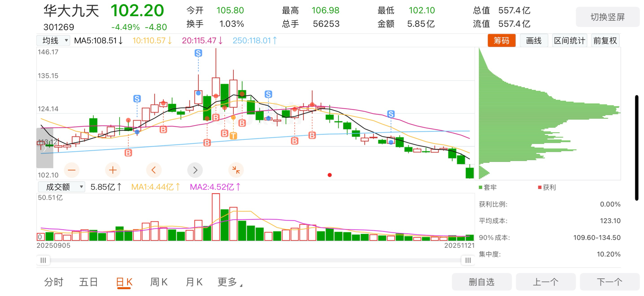
Task: Click the 获利比例 value 0.00%
Action: click(610, 204)
